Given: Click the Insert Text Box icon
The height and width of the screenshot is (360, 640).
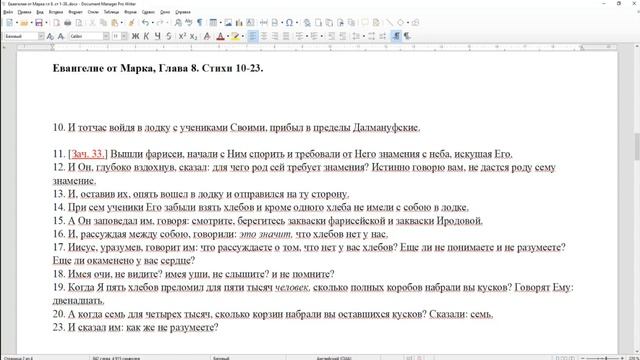Looking at the screenshot, I should (x=250, y=23).
